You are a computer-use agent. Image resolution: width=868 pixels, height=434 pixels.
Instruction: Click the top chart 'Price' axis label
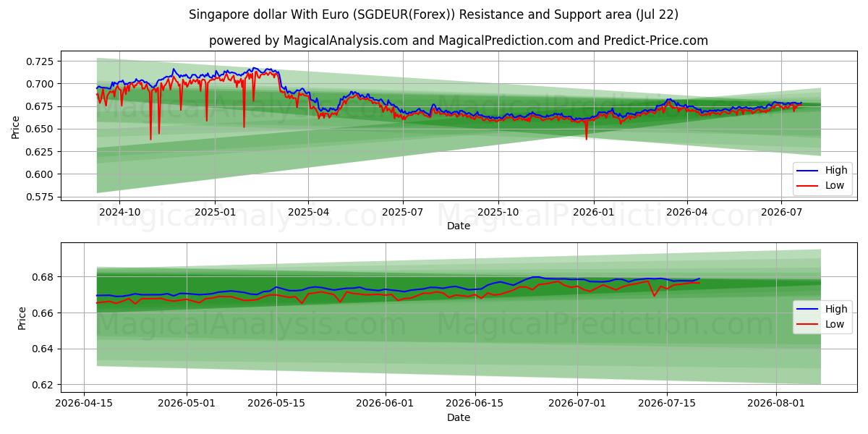coord(16,125)
